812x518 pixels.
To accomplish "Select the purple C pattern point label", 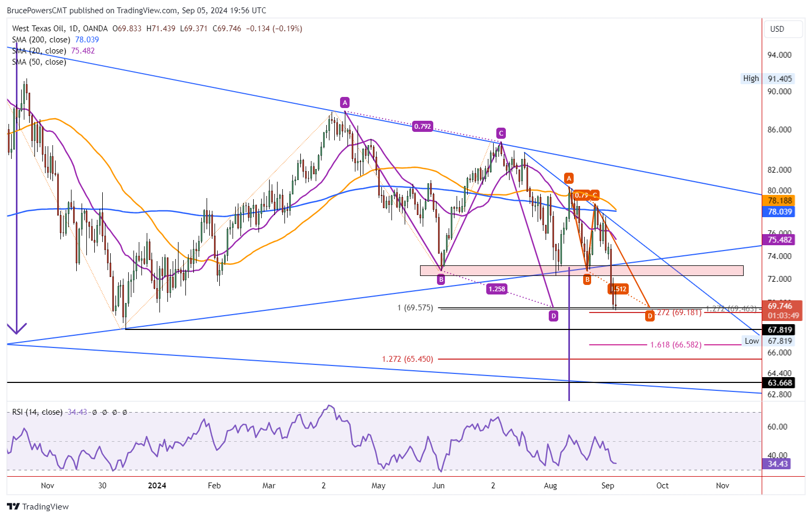I will pos(501,132).
